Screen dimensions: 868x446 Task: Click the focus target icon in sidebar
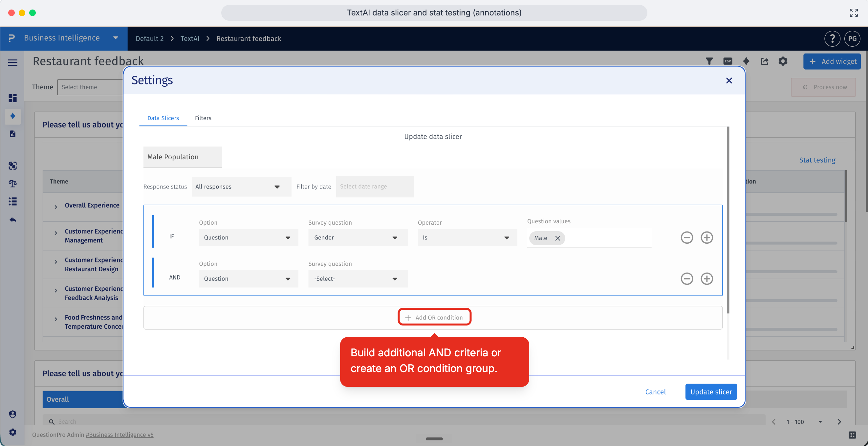click(x=12, y=166)
